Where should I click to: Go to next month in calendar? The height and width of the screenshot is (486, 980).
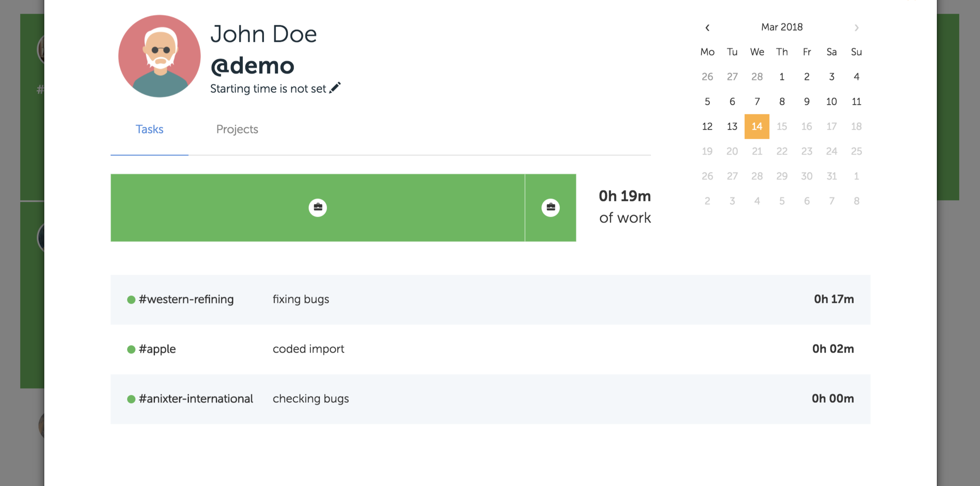point(857,28)
